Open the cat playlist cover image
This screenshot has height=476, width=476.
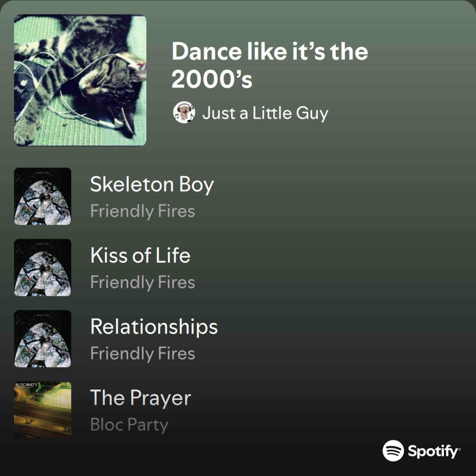[x=80, y=80]
